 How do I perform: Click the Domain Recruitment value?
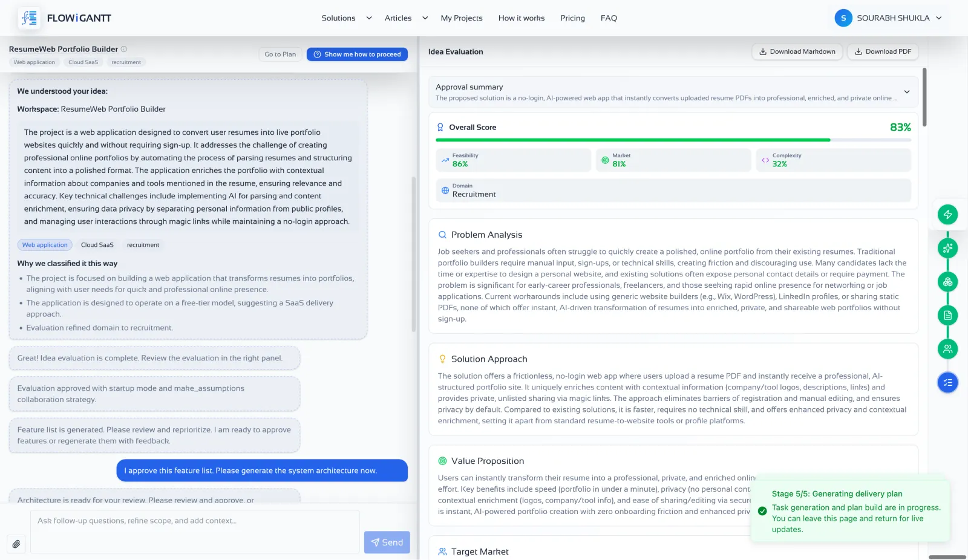[x=474, y=194]
